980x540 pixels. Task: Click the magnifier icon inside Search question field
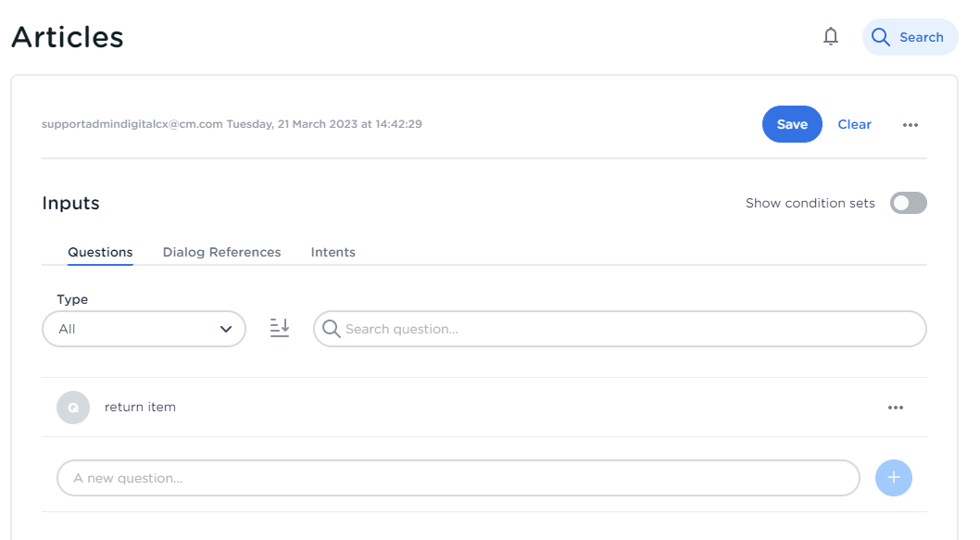[333, 329]
